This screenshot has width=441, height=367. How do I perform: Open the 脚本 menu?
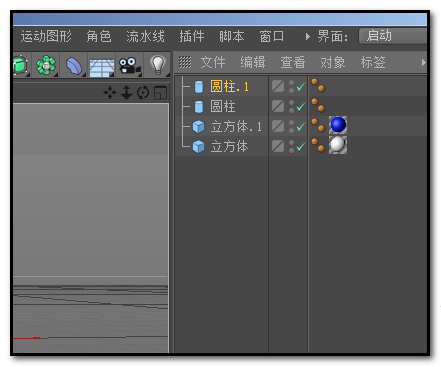coord(232,36)
